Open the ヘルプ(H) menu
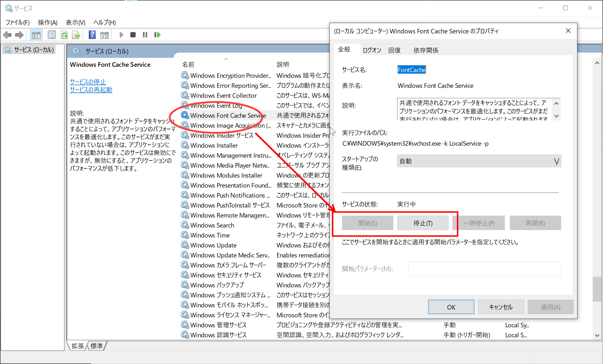Viewport: 603px width, 364px height. tap(105, 22)
